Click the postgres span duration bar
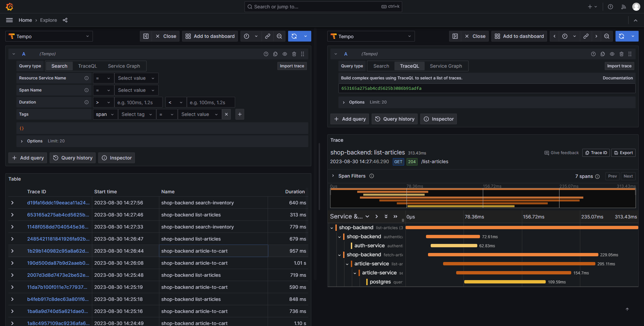The image size is (644, 326). tap(505, 282)
